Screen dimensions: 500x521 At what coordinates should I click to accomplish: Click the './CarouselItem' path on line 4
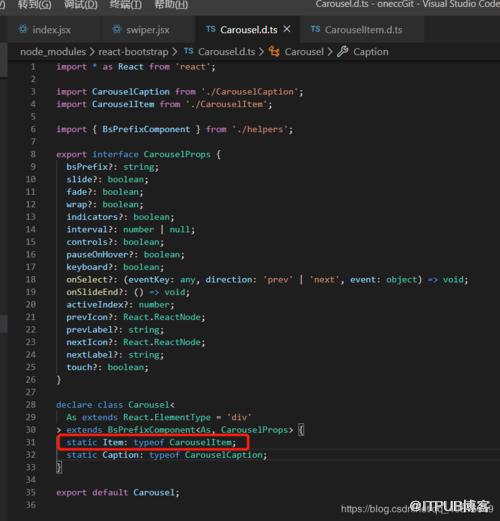pyautogui.click(x=226, y=104)
